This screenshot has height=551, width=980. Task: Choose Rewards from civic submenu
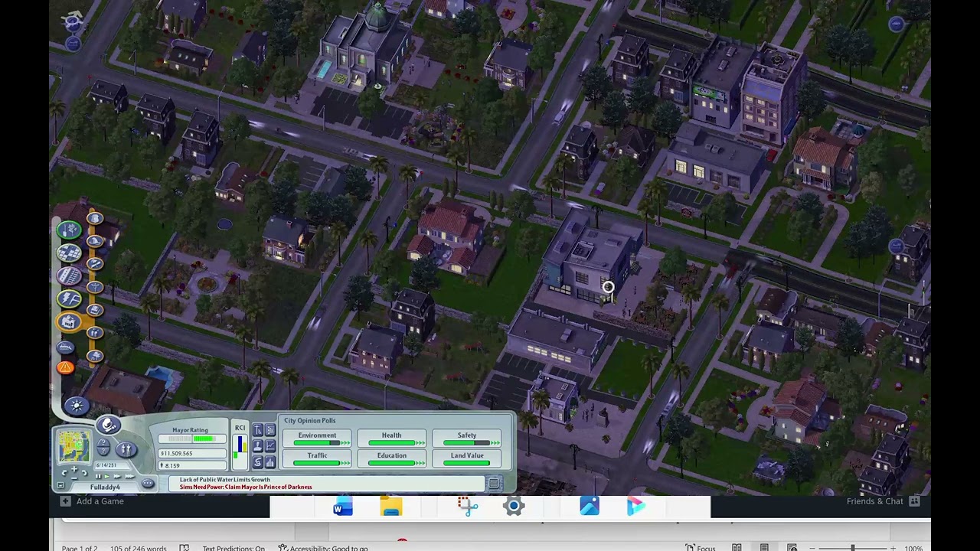95,333
